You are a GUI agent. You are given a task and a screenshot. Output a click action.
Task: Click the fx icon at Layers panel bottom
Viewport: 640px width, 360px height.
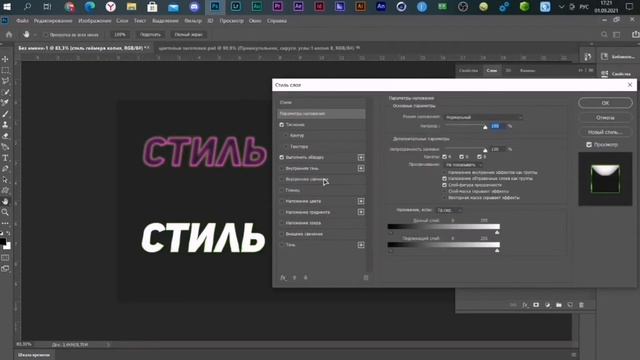pyautogui.click(x=525, y=305)
